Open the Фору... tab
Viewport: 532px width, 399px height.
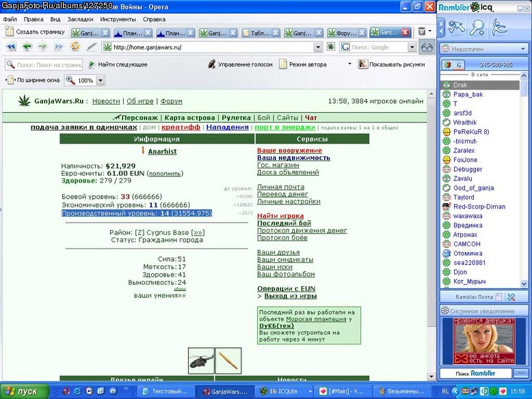346,33
